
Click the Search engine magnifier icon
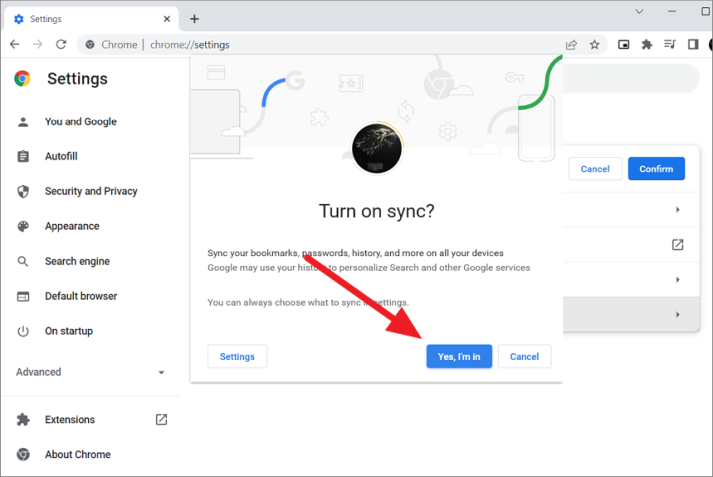(23, 261)
